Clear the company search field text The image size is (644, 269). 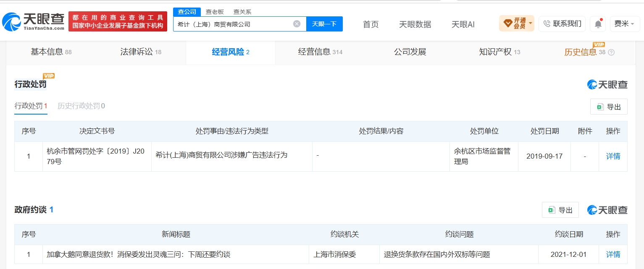pyautogui.click(x=297, y=24)
